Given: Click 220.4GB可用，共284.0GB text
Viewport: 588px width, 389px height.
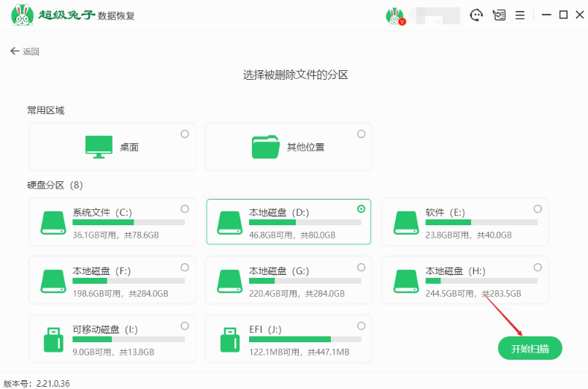Looking at the screenshot, I should [297, 294].
